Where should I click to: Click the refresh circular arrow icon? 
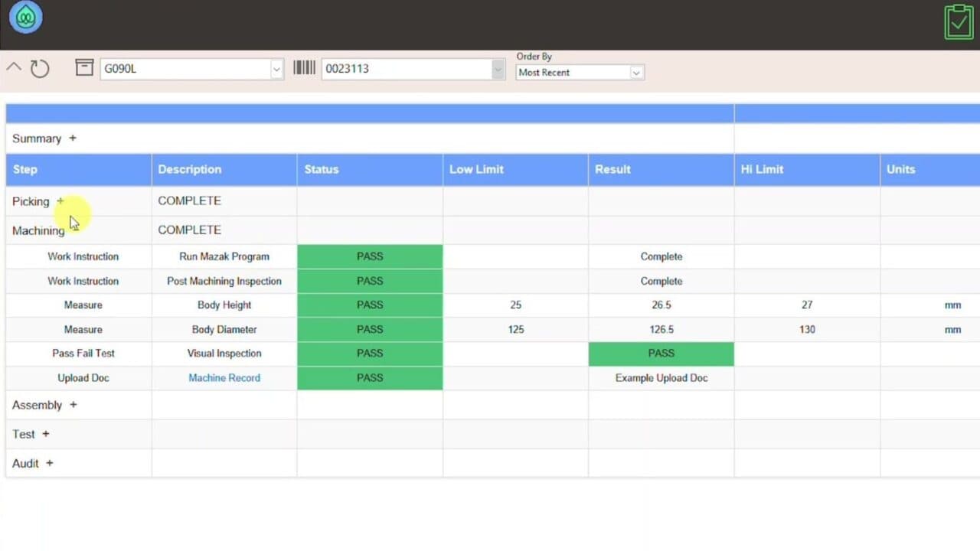[x=40, y=69]
